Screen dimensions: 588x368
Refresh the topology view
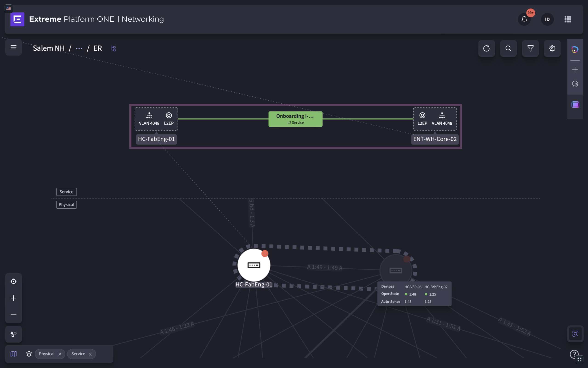(x=486, y=49)
